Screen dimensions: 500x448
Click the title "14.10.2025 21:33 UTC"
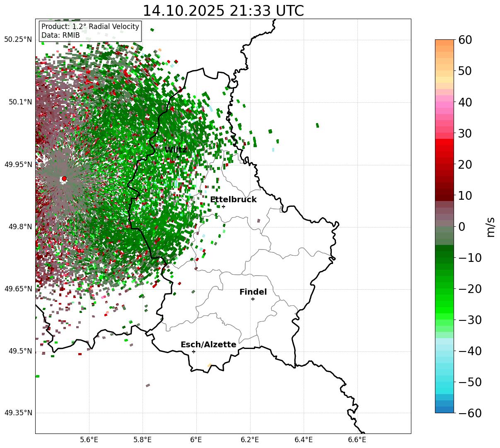coord(223,11)
